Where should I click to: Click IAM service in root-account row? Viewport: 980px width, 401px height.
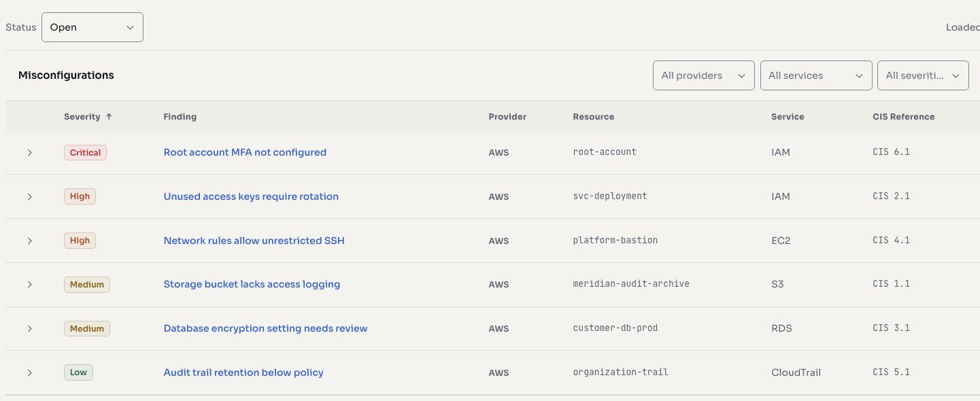(781, 152)
